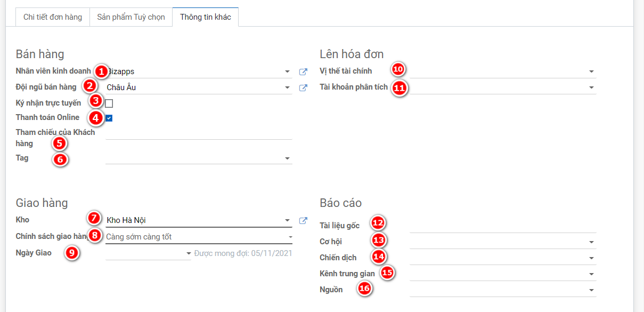Open Ngày Giao date picker arrow
Viewport: 644px width, 312px height.
[x=189, y=253]
